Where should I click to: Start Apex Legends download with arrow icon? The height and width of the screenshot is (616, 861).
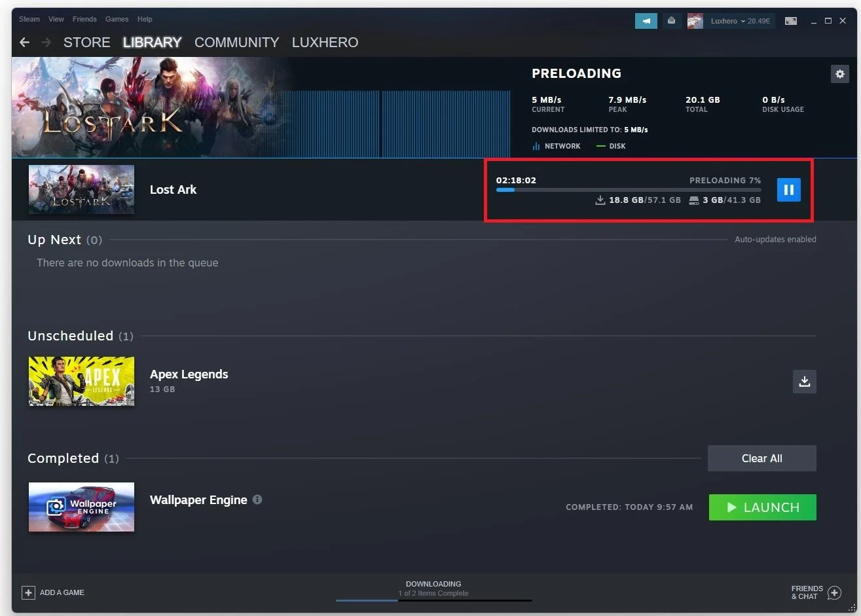pos(805,382)
